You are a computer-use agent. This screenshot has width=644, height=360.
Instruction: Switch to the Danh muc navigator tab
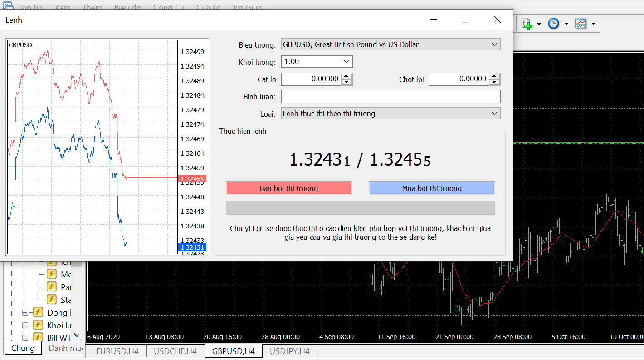point(65,348)
